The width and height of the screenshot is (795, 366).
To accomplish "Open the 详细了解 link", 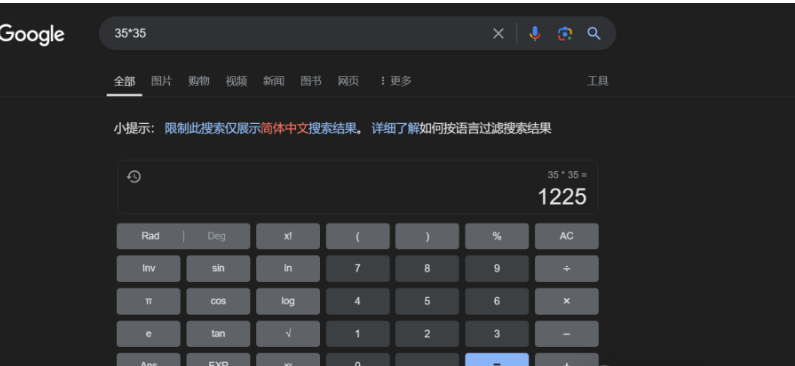I will [x=395, y=128].
